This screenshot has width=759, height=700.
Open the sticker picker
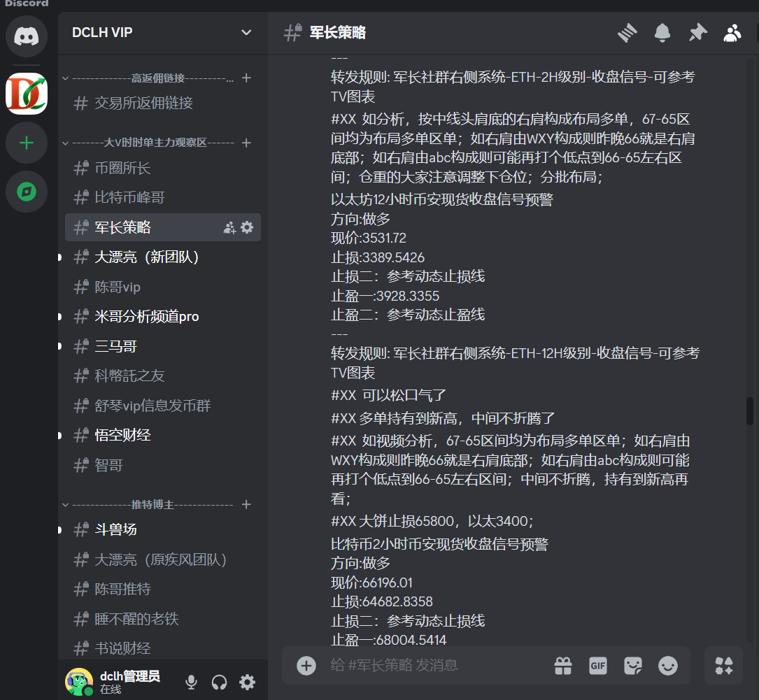[634, 666]
